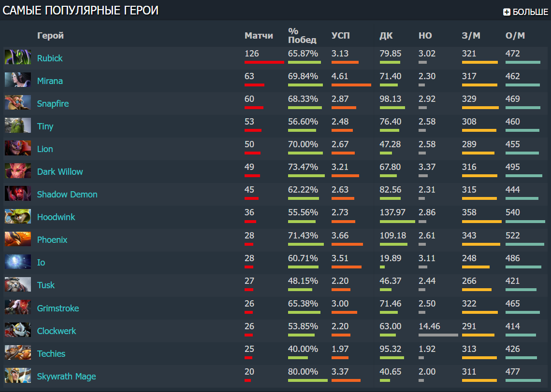The height and width of the screenshot is (392, 551).
Task: Click Snapfire's ДК value 98.13
Action: pyautogui.click(x=390, y=99)
